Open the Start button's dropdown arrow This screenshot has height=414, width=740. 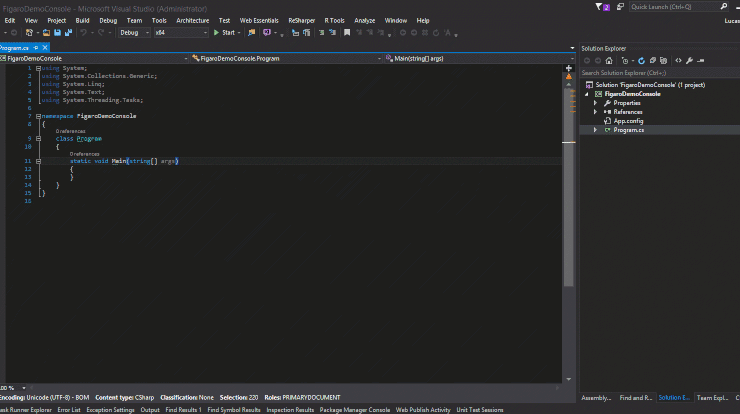tap(239, 33)
